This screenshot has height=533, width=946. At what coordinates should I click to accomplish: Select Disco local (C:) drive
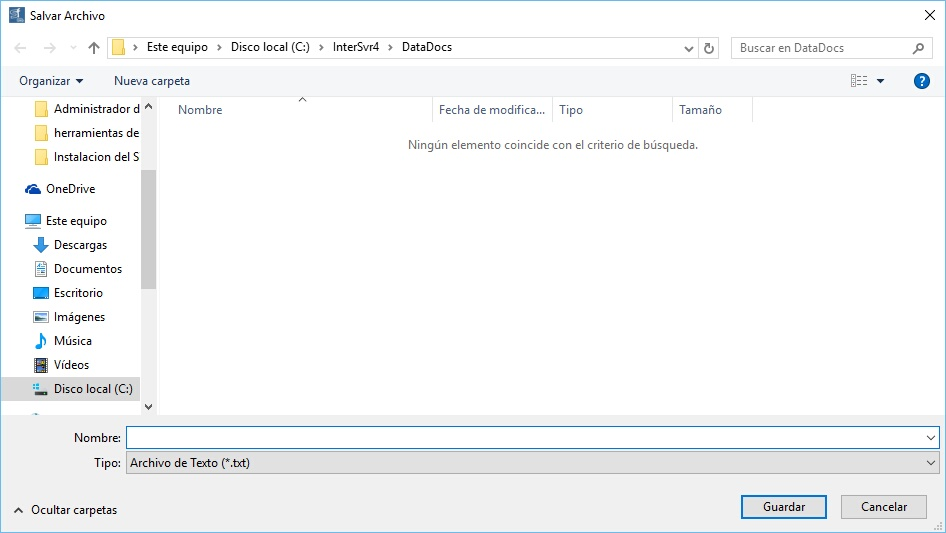point(92,389)
